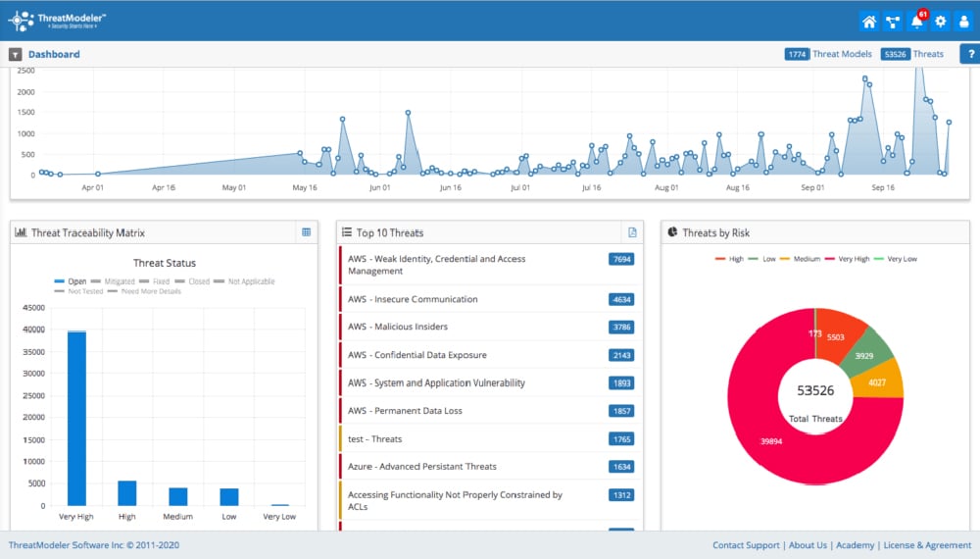
Task: Click the help question mark button
Action: coord(970,55)
